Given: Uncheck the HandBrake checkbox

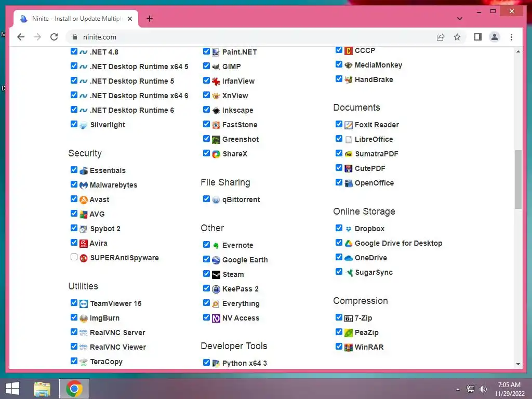Looking at the screenshot, I should click(x=339, y=79).
